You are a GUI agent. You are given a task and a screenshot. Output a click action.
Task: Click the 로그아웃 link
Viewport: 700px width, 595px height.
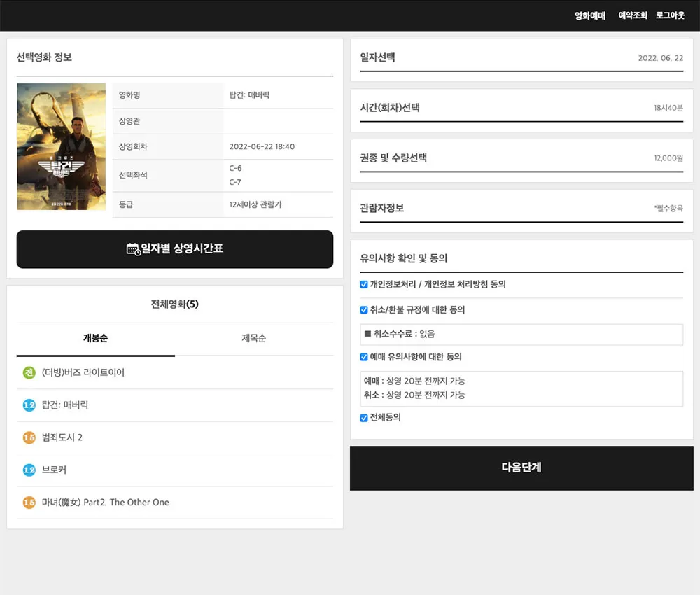click(670, 15)
